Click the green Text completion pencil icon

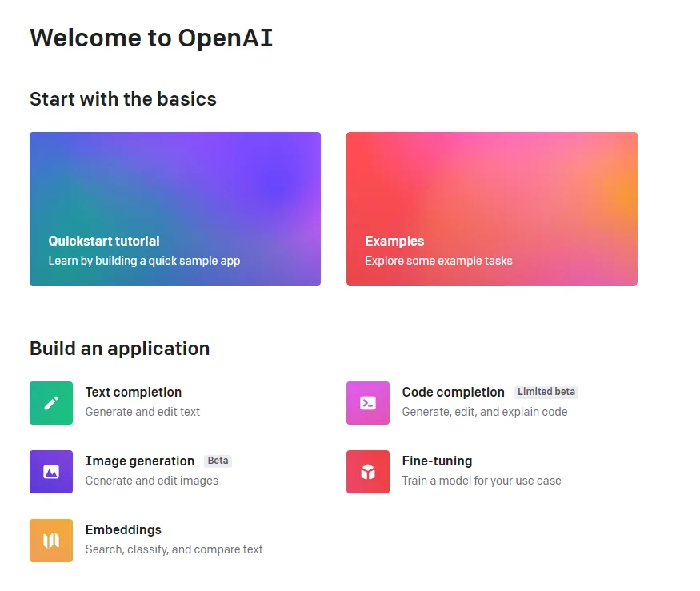coord(51,403)
